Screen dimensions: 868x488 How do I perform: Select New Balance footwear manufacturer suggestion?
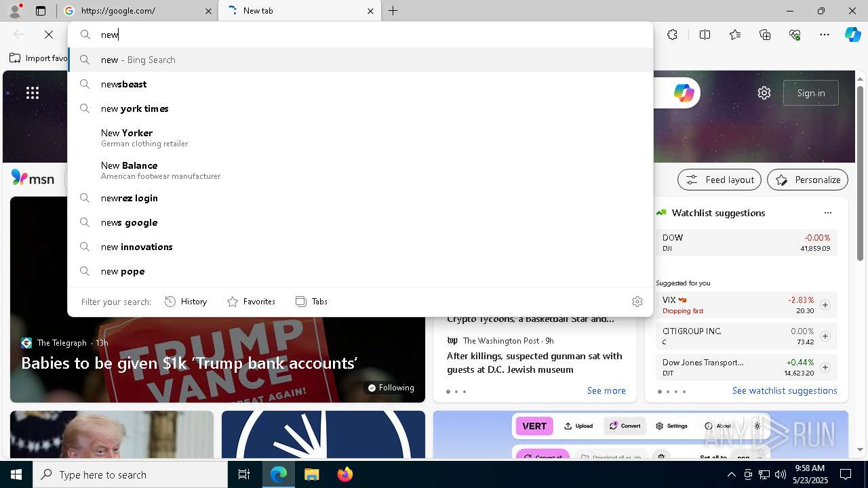click(360, 170)
